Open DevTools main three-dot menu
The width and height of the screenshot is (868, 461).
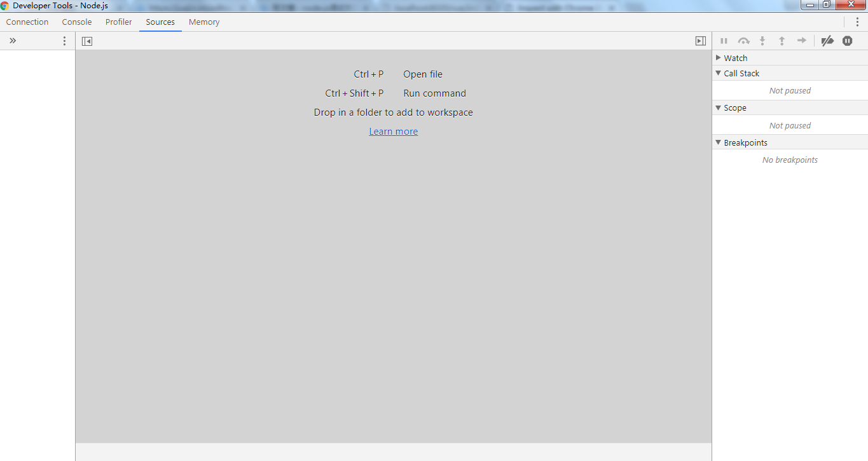[x=857, y=22]
